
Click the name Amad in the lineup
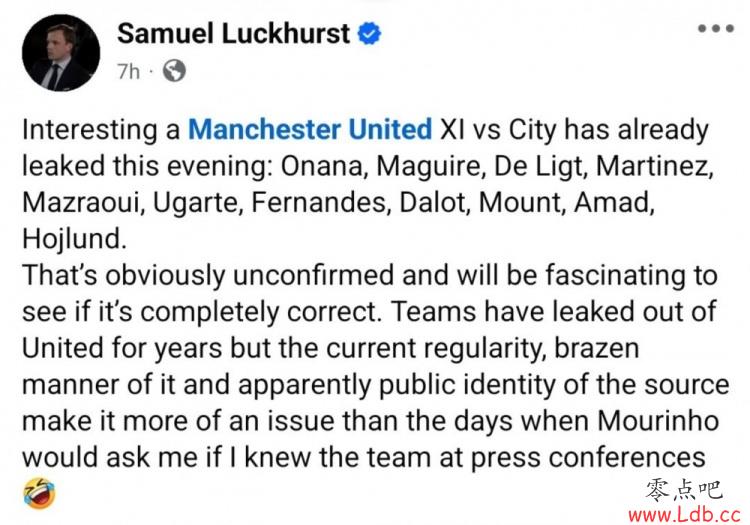[614, 202]
